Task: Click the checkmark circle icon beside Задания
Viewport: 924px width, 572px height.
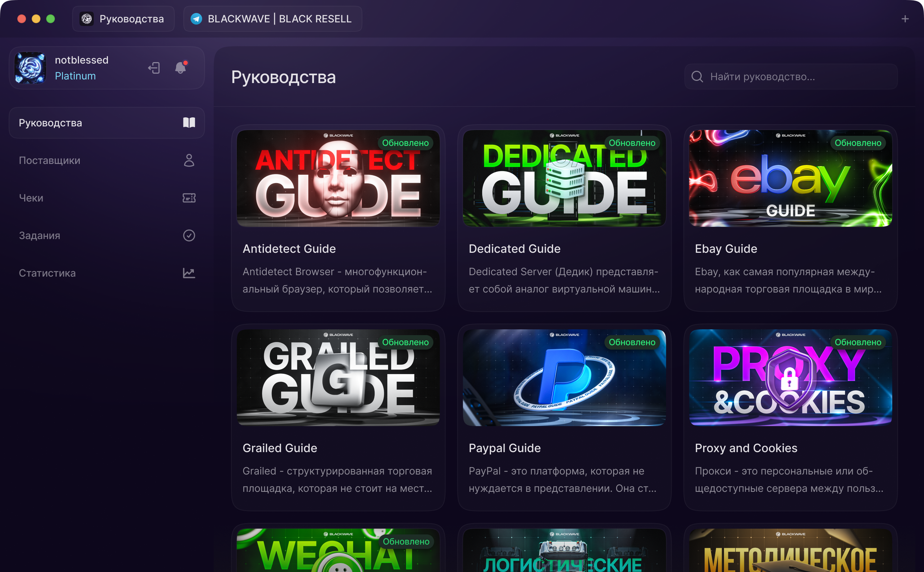Action: point(189,235)
